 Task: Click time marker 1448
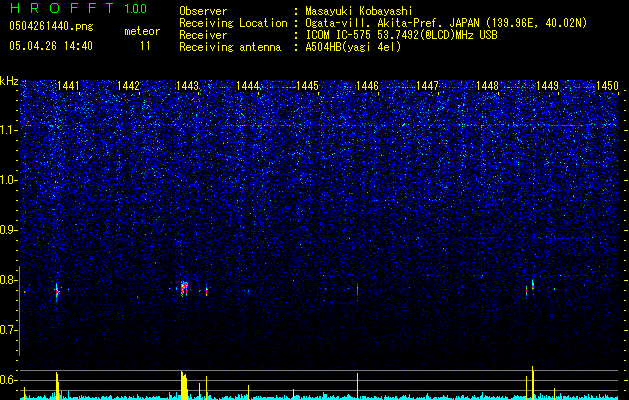point(487,86)
